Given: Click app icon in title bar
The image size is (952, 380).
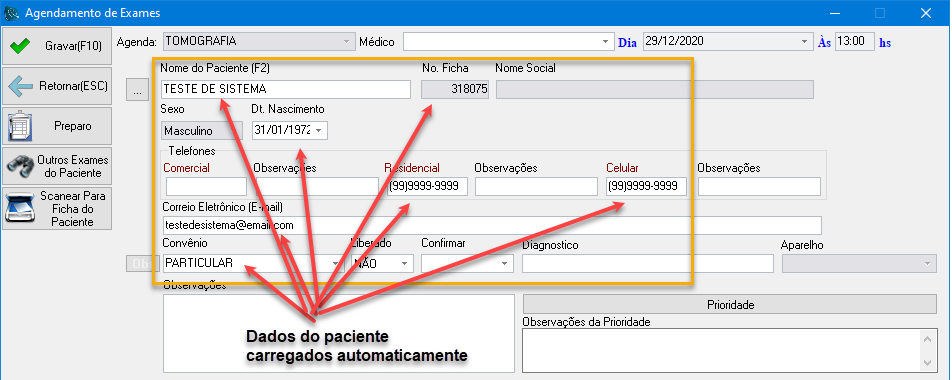Looking at the screenshot, I should (11, 13).
